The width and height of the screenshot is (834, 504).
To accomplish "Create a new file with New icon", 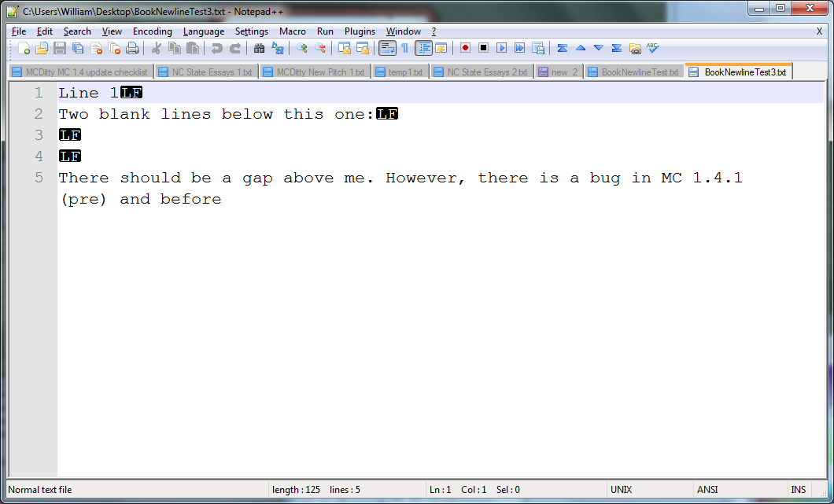I will [24, 49].
